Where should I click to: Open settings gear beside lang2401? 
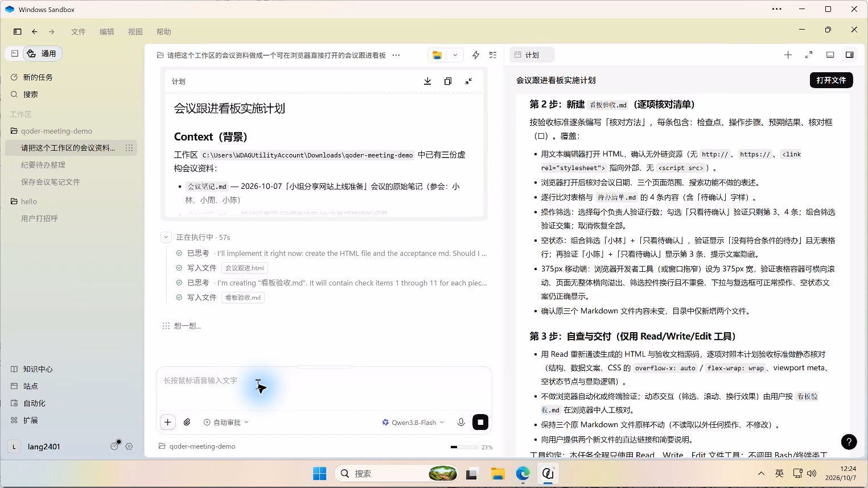(129, 446)
